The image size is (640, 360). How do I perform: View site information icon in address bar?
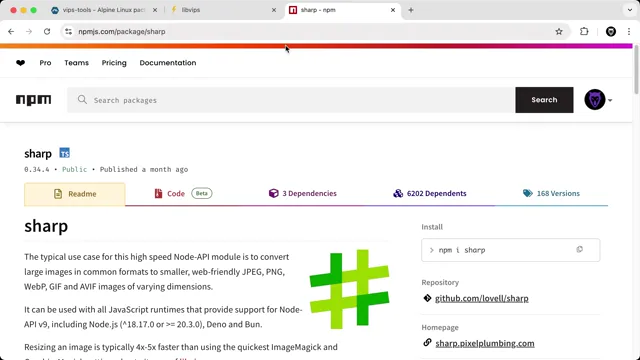pos(68,31)
